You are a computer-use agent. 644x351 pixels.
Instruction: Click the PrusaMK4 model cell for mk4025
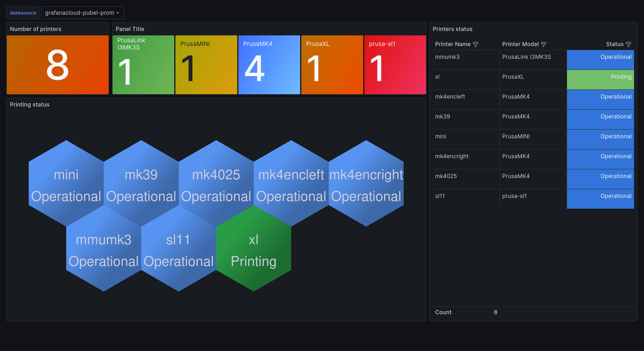533,179
